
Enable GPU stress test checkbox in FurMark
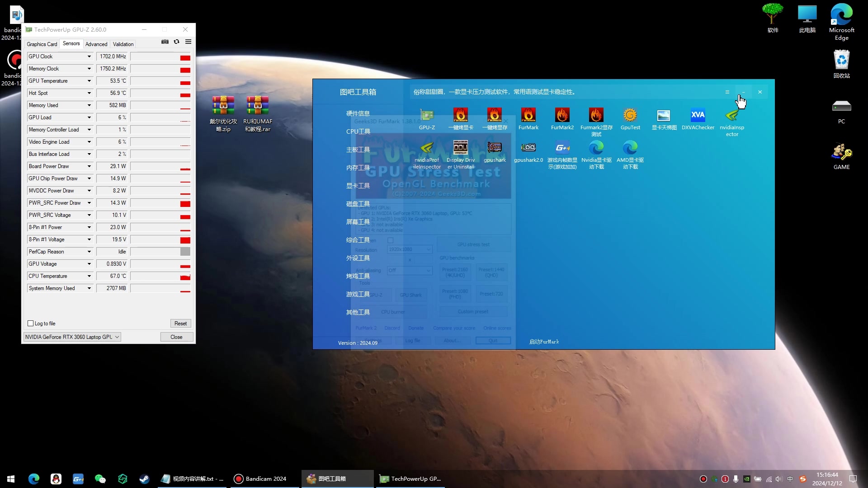[391, 239]
